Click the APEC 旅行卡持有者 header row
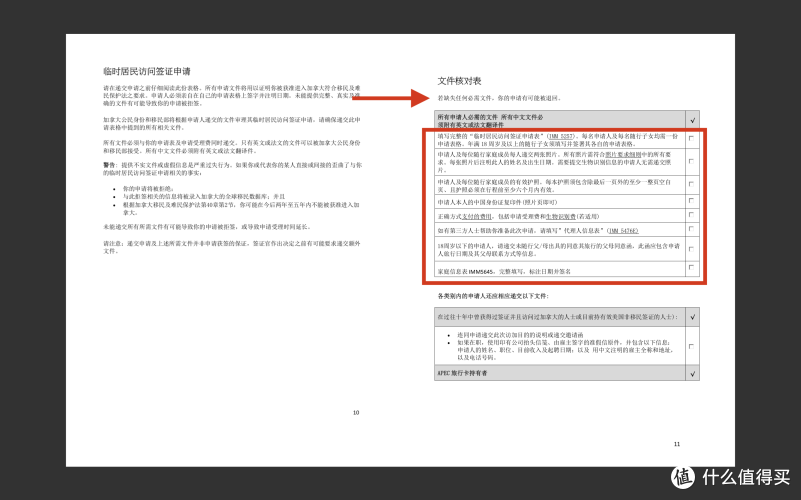 click(x=559, y=373)
